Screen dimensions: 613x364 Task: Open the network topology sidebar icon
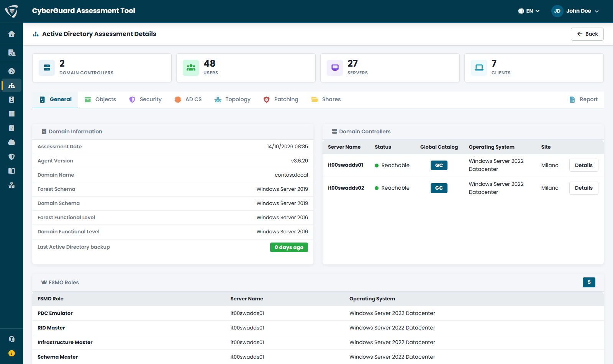point(11,185)
